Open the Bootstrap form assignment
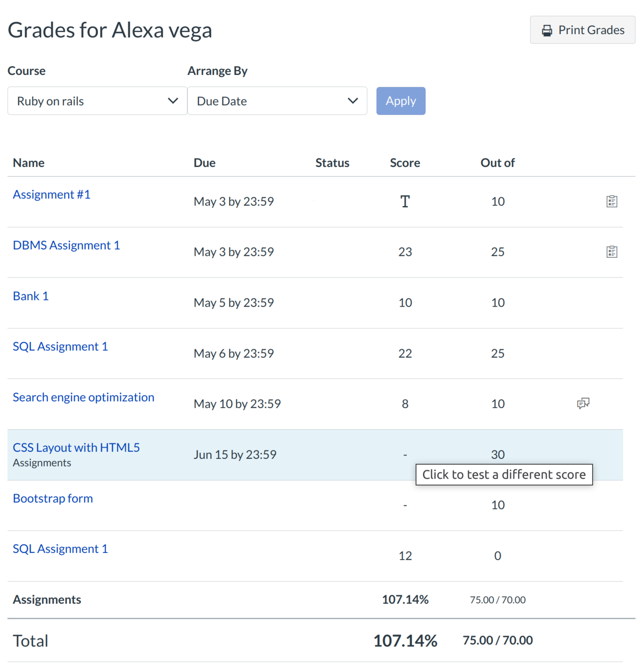The width and height of the screenshot is (643, 672). pos(53,499)
